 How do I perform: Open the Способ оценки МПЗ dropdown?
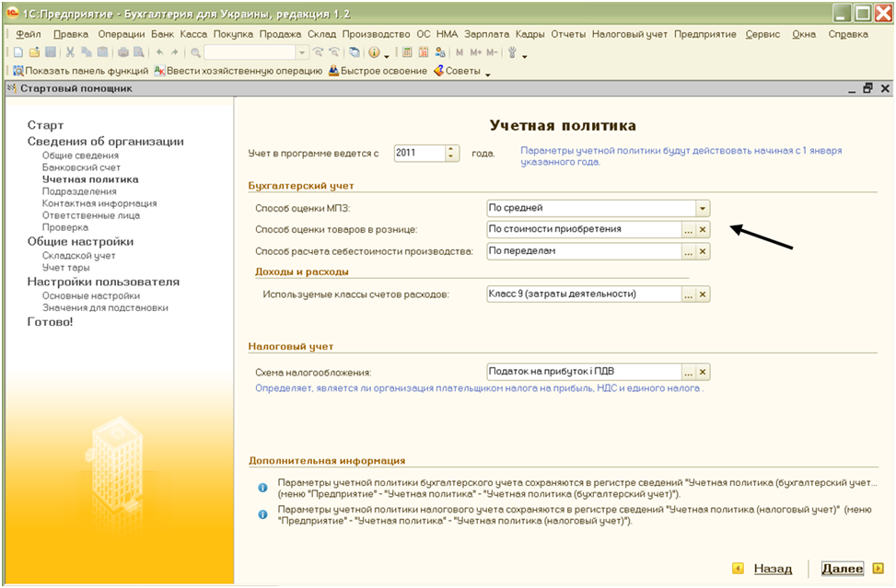pyautogui.click(x=703, y=208)
